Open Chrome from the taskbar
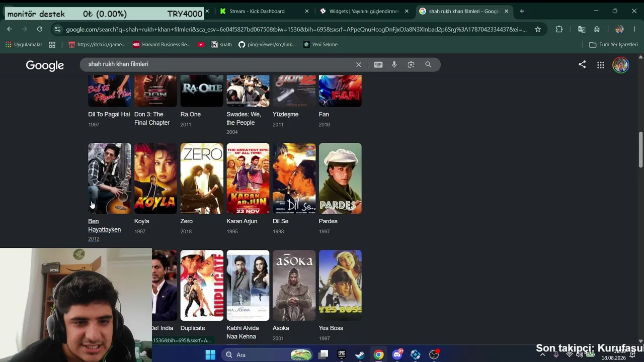Screen dimensions: 644x362 pos(378,354)
